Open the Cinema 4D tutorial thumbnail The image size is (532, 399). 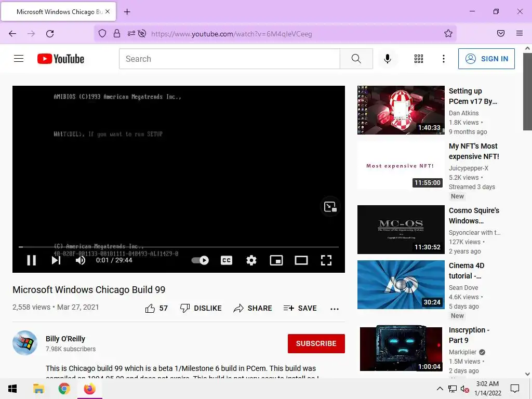[x=401, y=285]
